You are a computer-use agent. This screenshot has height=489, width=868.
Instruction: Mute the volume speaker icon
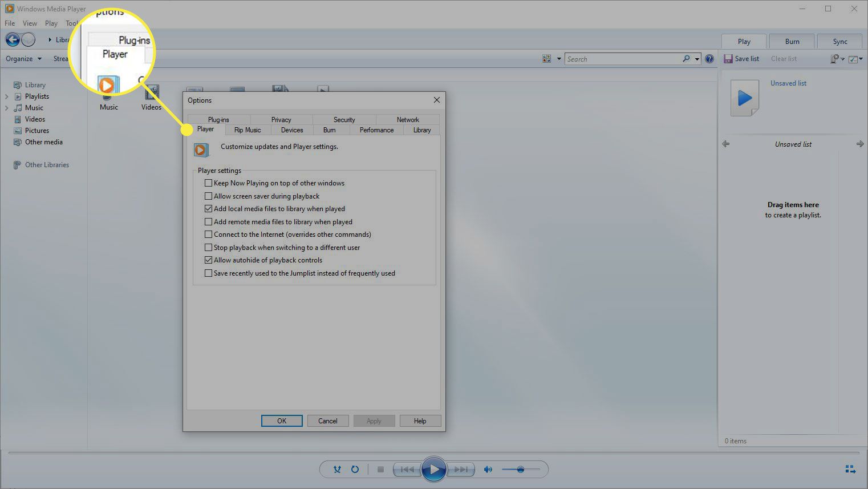(488, 469)
